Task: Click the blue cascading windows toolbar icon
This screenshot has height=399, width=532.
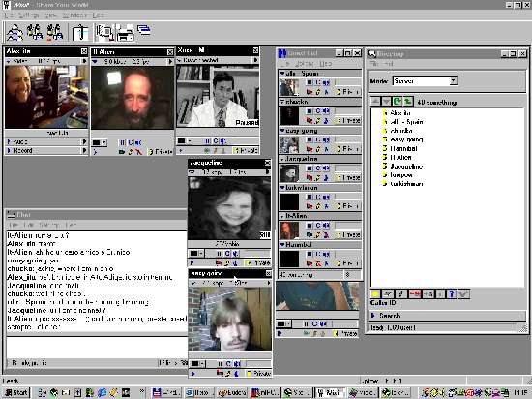Action: (x=144, y=30)
